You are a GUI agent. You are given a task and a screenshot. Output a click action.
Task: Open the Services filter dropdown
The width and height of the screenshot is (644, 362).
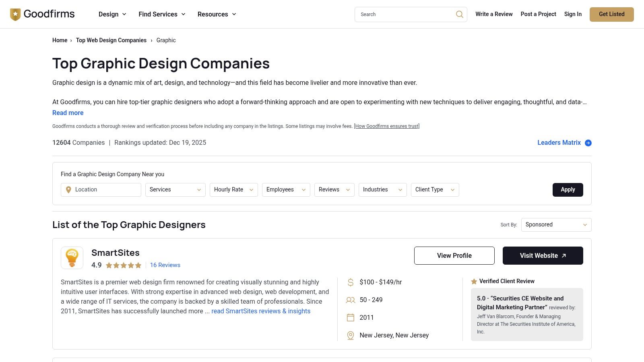pyautogui.click(x=175, y=189)
